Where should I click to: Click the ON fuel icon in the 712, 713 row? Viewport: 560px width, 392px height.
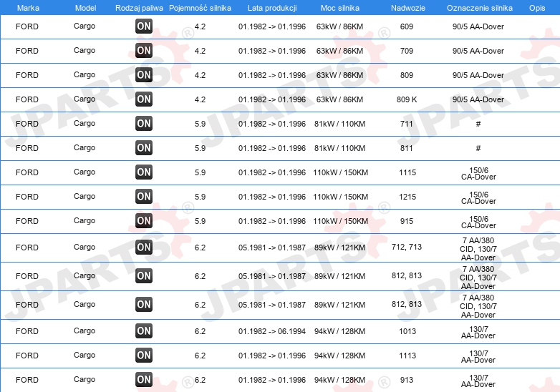coord(144,247)
